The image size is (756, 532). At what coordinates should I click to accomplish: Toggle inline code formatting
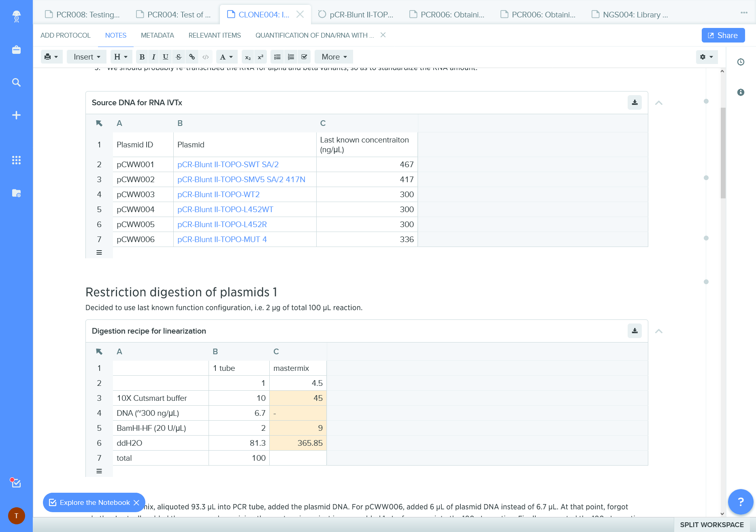pos(205,57)
